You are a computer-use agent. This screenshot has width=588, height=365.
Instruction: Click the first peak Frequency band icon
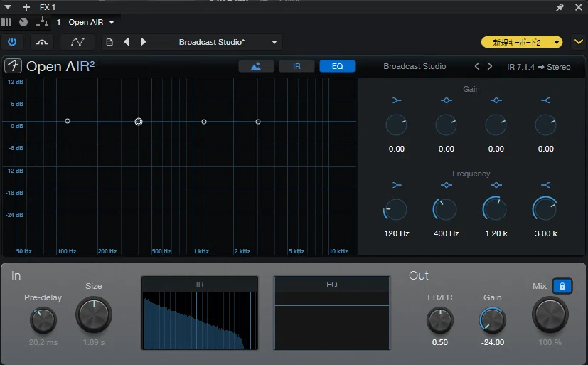coord(447,185)
